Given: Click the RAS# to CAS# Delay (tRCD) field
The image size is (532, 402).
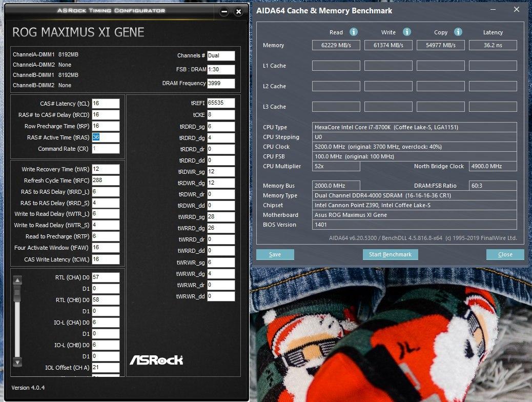Looking at the screenshot, I should point(106,115).
